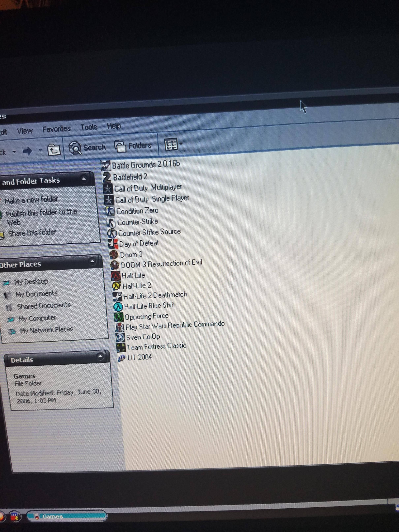Open the Favorites menu
The image size is (399, 532).
(x=57, y=129)
